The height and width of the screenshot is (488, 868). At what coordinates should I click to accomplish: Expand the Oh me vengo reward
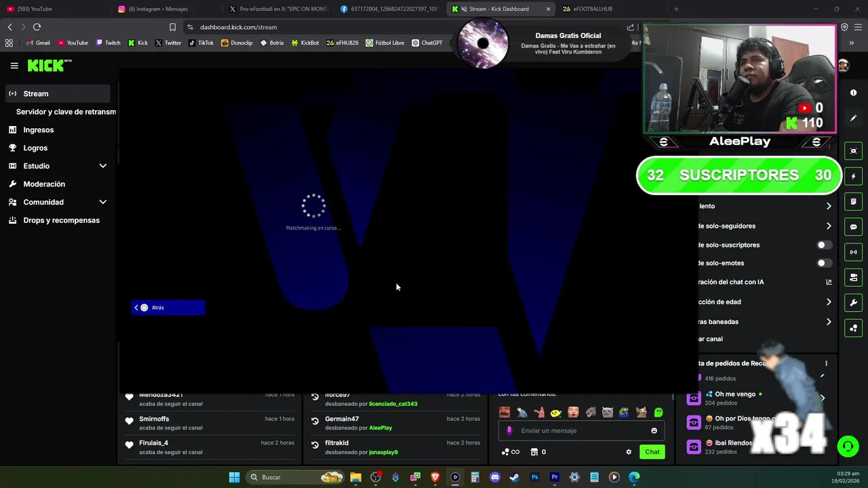click(823, 398)
